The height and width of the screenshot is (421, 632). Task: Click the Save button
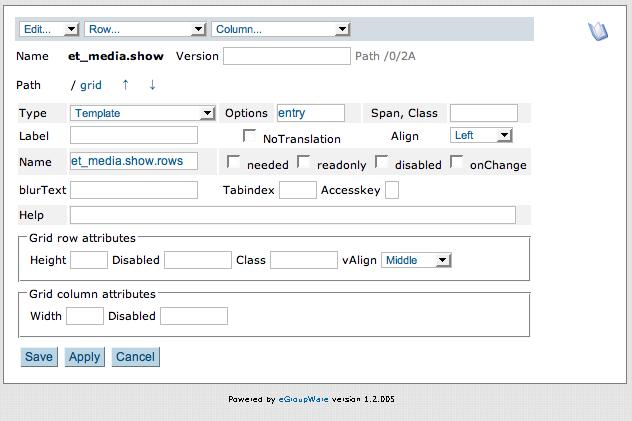(39, 357)
